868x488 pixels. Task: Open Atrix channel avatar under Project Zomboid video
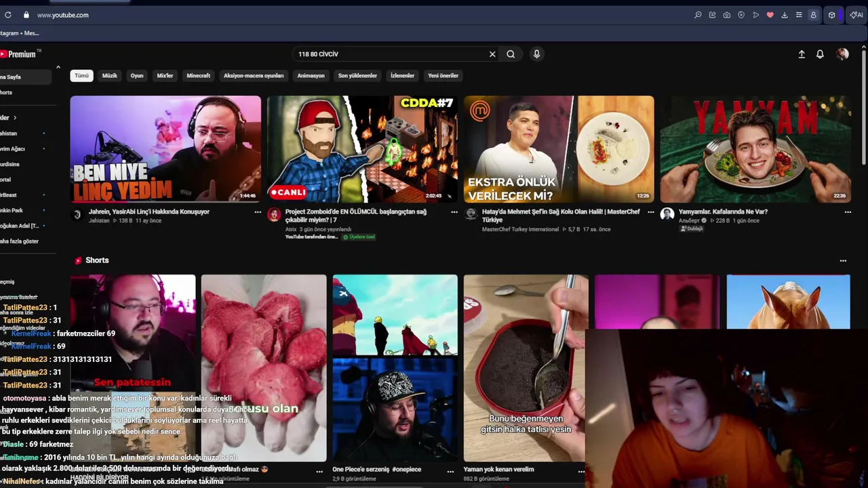(274, 215)
